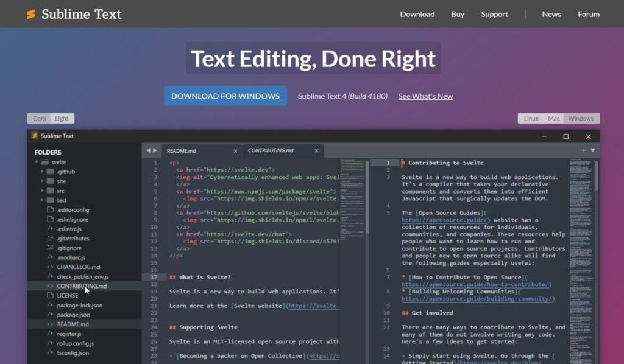624x364 pixels.
Task: Click the '## Supporting Svelte' heading line
Action: [x=203, y=327]
